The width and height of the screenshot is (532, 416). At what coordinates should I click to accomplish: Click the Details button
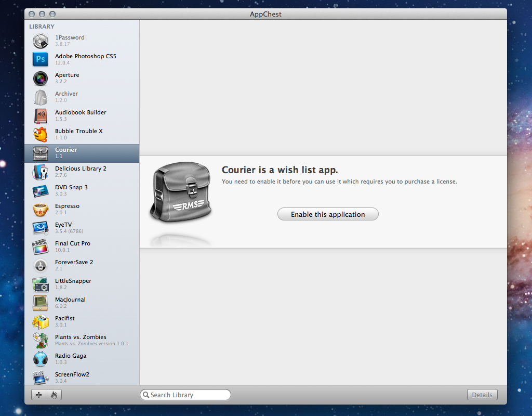point(482,395)
